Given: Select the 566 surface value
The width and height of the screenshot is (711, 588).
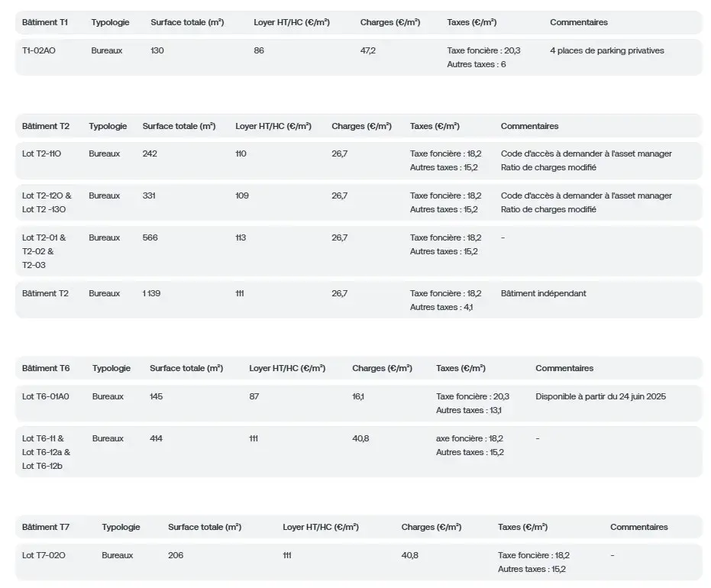Looking at the screenshot, I should (150, 237).
